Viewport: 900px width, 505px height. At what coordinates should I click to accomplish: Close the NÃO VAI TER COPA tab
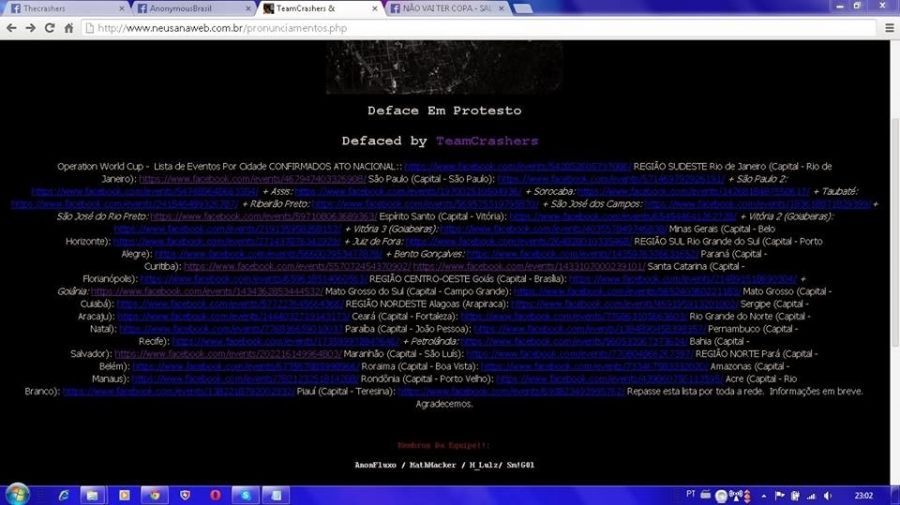(x=501, y=9)
